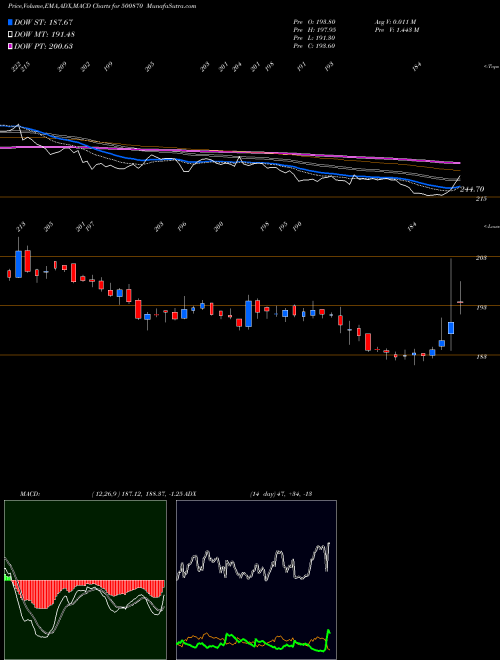Open the ADX indicator chart panel
This screenshot has width=500, height=660.
[x=256, y=580]
